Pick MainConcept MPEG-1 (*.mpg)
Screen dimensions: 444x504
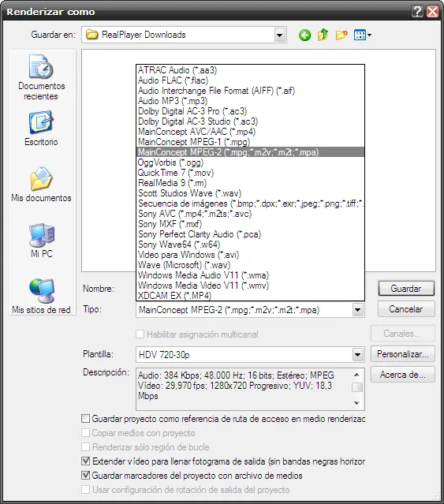pyautogui.click(x=250, y=142)
